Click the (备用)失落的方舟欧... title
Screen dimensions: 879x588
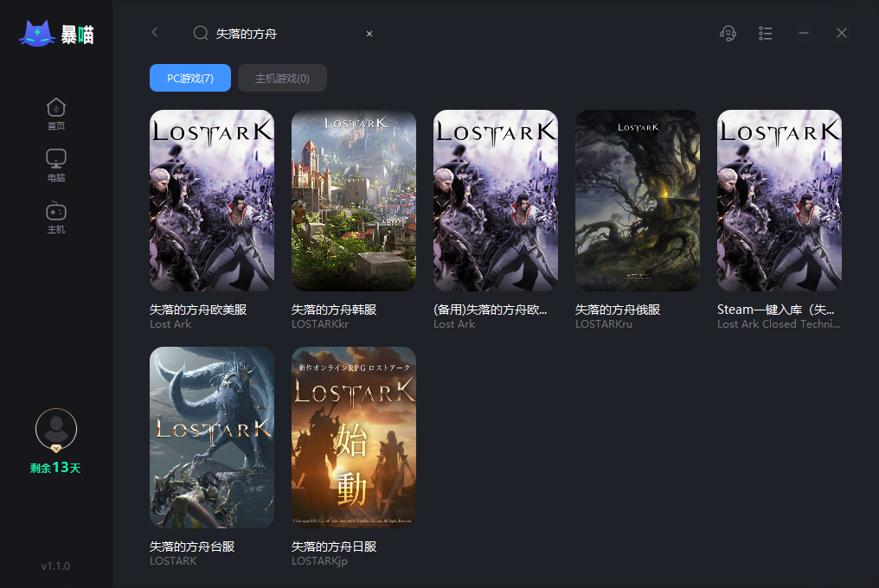[490, 310]
